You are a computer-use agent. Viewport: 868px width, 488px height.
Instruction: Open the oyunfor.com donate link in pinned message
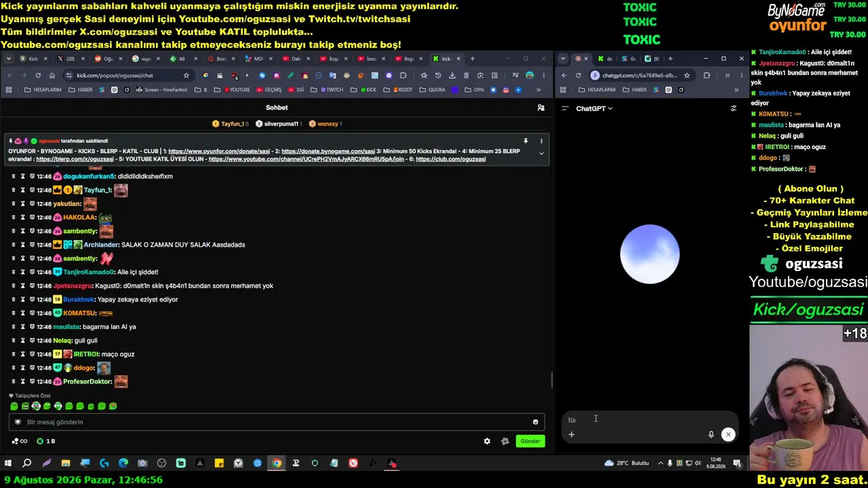(220, 151)
